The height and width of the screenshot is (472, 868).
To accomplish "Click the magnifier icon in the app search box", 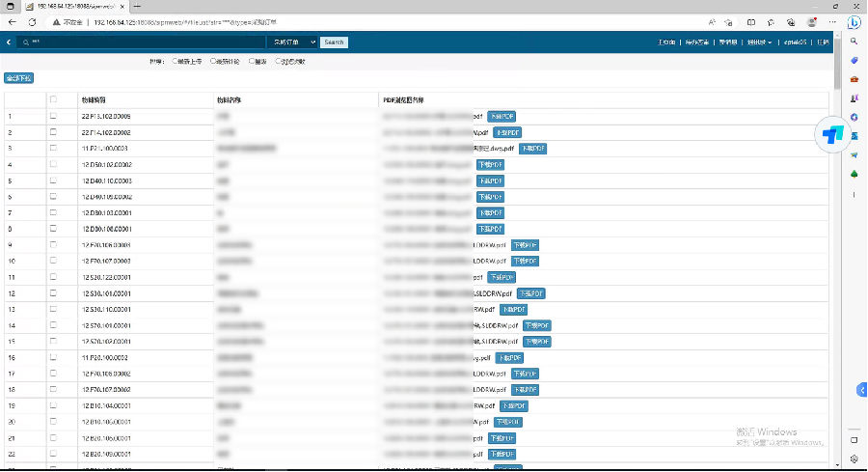I will coord(26,42).
